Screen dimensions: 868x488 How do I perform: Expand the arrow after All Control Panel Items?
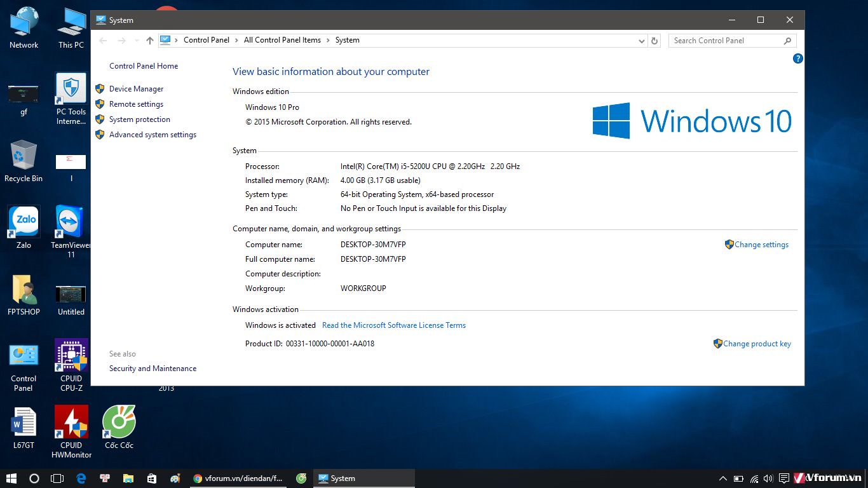point(328,40)
